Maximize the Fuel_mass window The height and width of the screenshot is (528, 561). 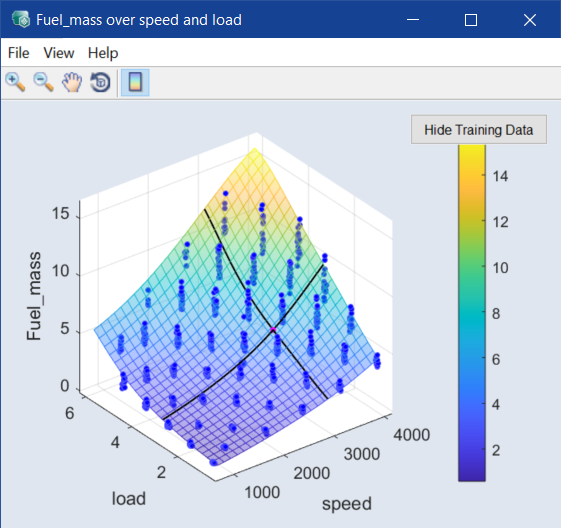pyautogui.click(x=471, y=20)
